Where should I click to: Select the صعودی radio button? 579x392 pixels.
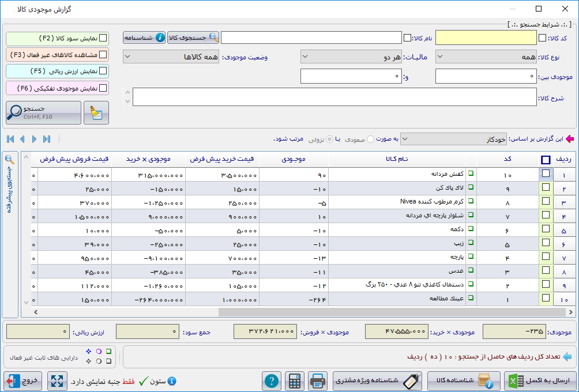[x=370, y=139]
